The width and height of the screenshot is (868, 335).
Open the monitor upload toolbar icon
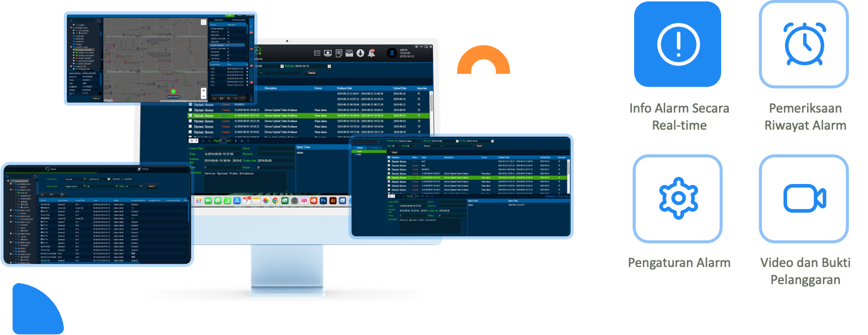328,53
